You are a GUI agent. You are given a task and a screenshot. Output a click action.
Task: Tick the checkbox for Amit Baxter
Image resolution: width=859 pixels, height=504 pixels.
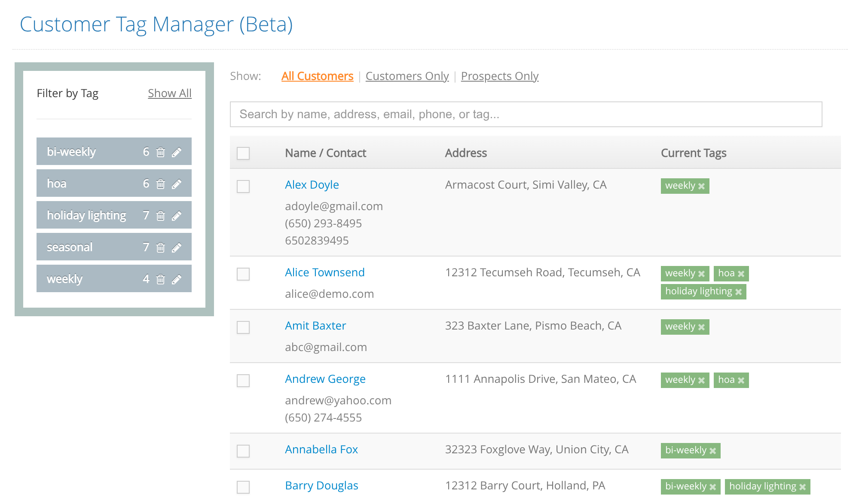tap(243, 327)
